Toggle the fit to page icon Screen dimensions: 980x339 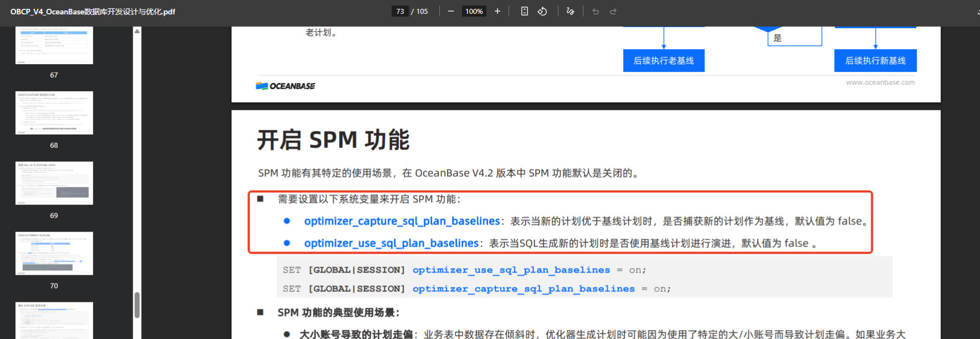[x=524, y=12]
